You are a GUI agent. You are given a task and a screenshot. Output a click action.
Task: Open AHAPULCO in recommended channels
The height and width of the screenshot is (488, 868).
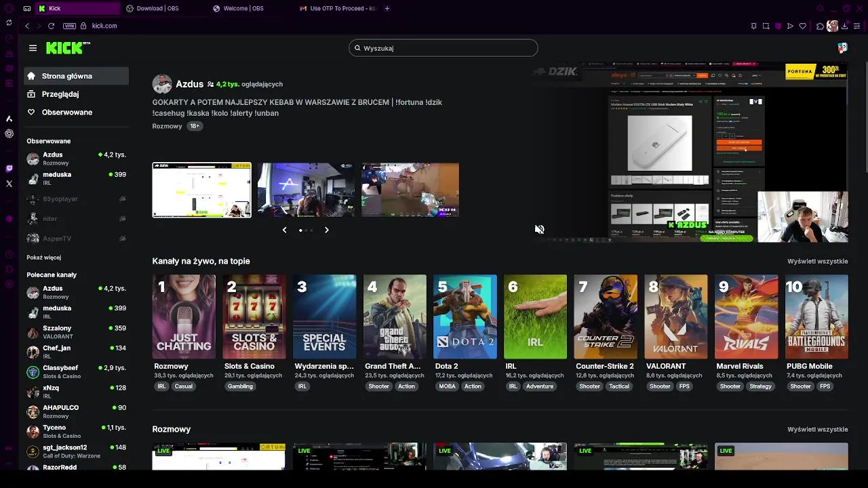point(76,411)
